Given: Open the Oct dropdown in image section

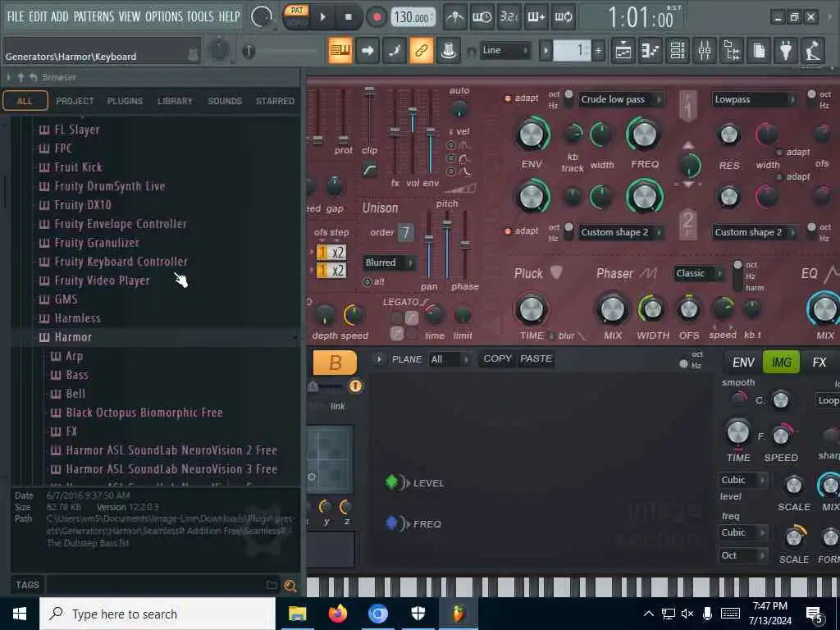Looking at the screenshot, I should pyautogui.click(x=742, y=555).
